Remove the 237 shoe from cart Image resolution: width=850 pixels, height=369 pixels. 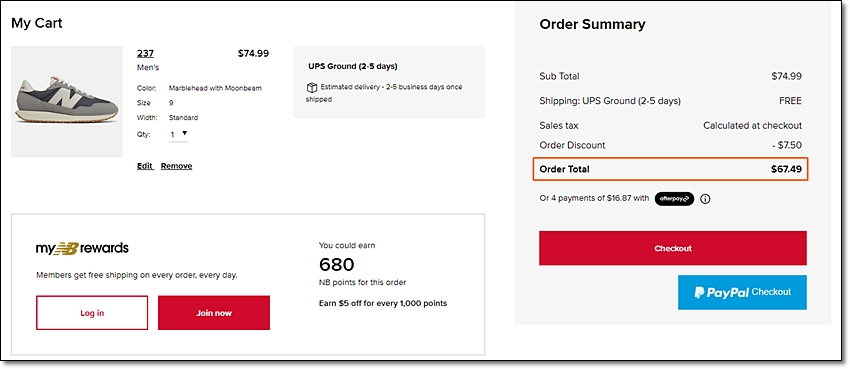click(176, 166)
